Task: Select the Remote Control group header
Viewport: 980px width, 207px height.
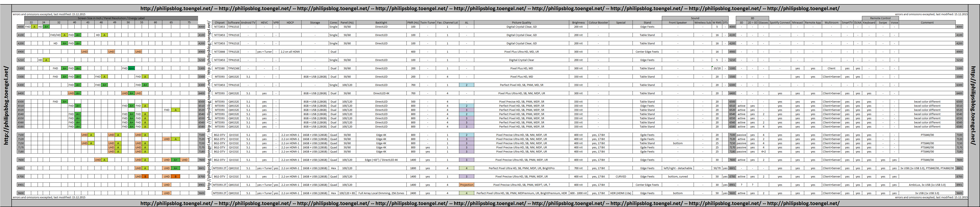Action: tap(880, 18)
